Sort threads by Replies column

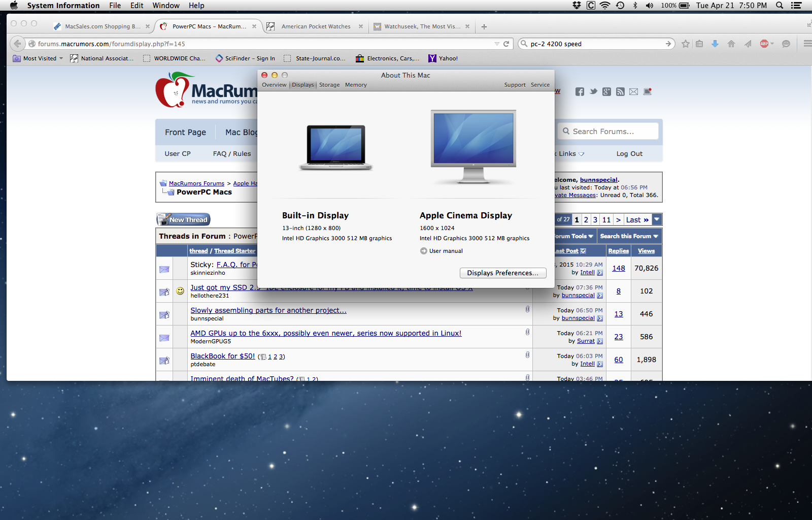coord(619,251)
